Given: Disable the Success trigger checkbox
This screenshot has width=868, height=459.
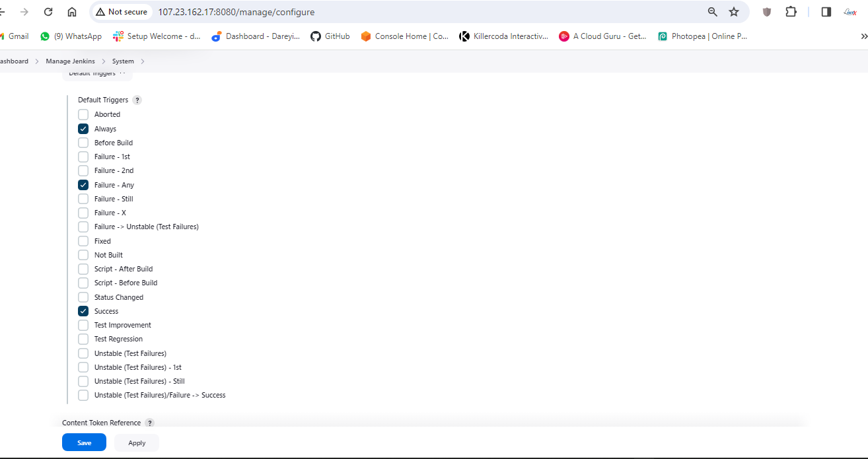Looking at the screenshot, I should [x=83, y=311].
